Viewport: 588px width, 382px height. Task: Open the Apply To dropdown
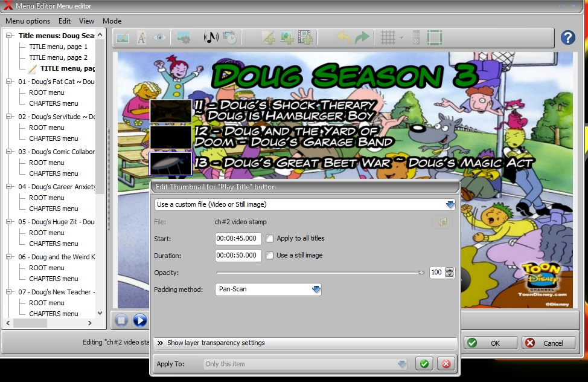click(x=305, y=364)
